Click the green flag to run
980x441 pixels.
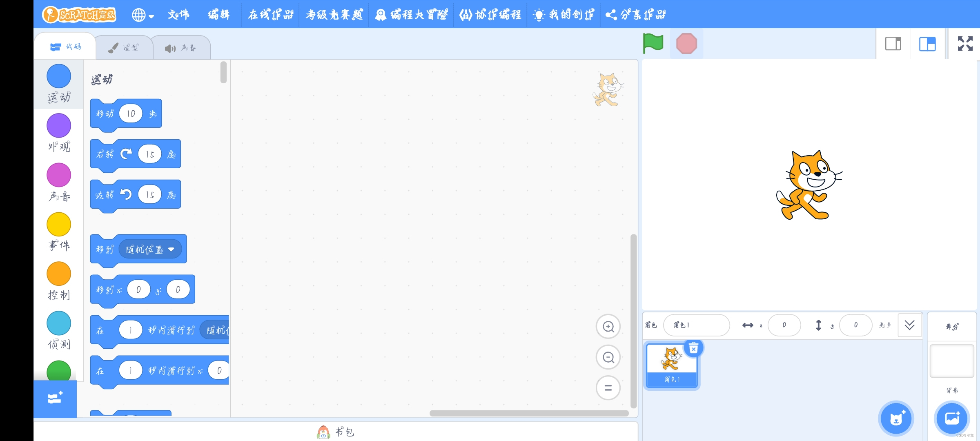653,43
